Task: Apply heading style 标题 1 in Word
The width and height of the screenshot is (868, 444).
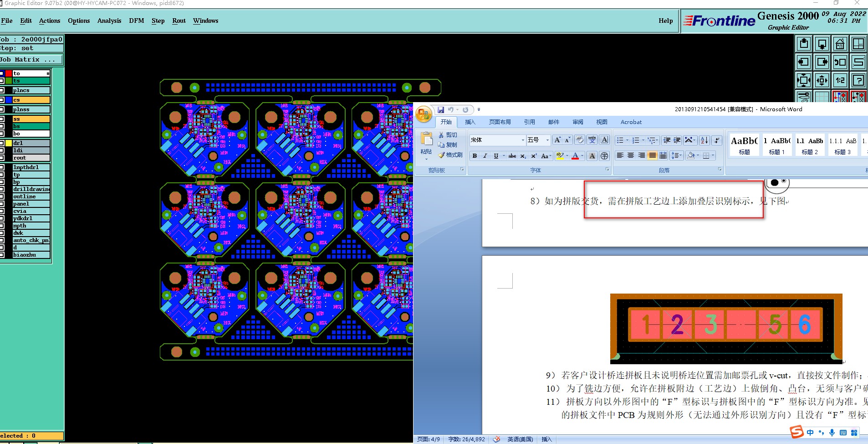Action: coord(777,145)
